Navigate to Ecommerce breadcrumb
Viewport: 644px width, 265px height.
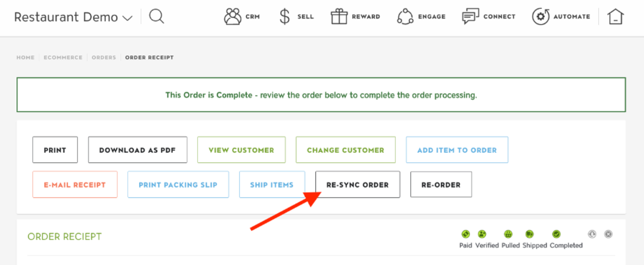coord(63,58)
